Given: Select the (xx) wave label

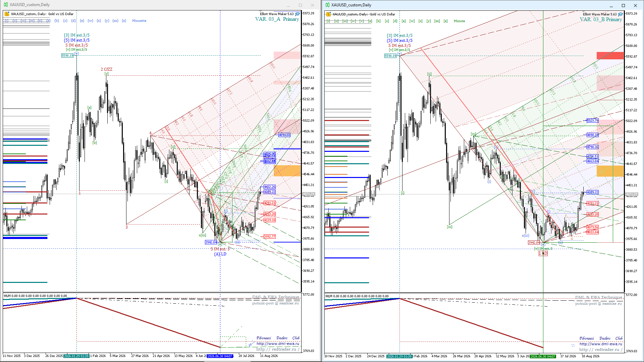Looking at the screenshot, I should (115, 21).
